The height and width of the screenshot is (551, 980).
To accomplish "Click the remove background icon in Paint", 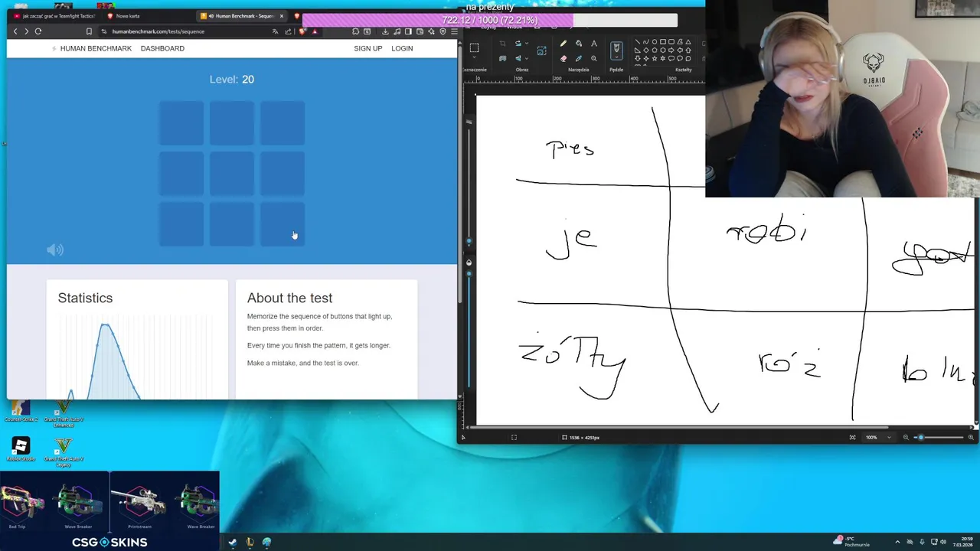I will (x=502, y=59).
